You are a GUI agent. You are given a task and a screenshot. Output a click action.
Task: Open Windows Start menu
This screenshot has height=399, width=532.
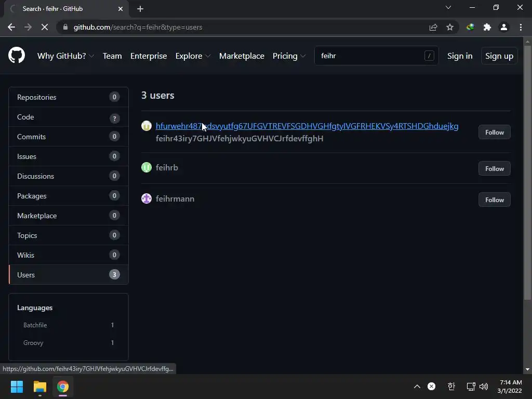coord(17,387)
